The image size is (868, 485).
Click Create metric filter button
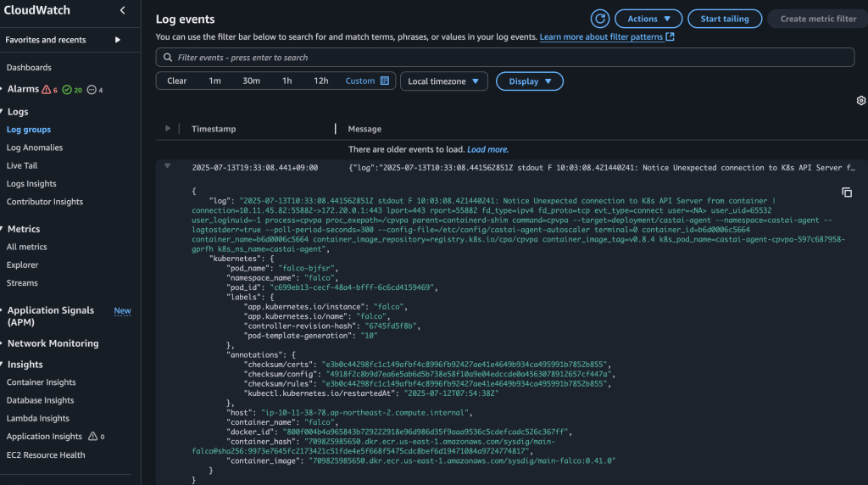click(818, 19)
